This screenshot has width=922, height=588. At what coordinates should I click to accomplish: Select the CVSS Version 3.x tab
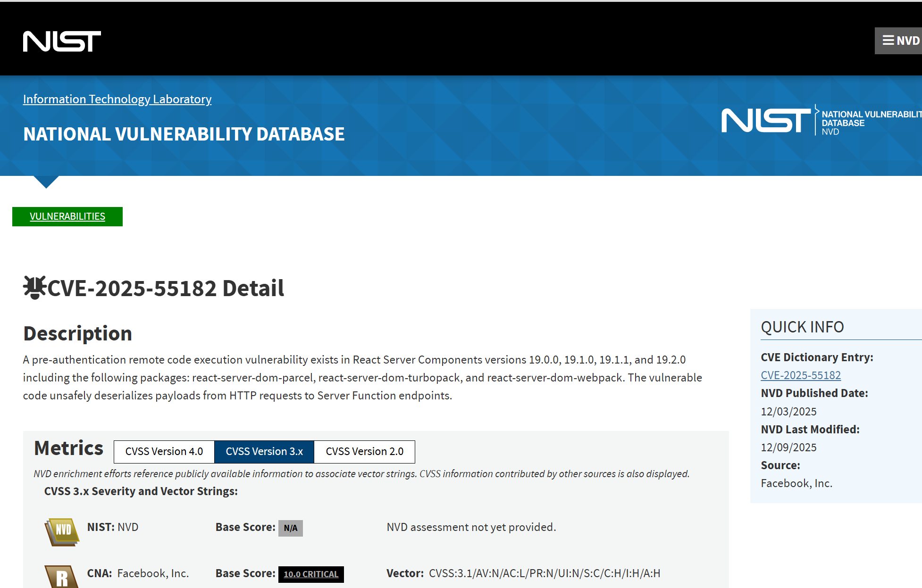(x=264, y=452)
